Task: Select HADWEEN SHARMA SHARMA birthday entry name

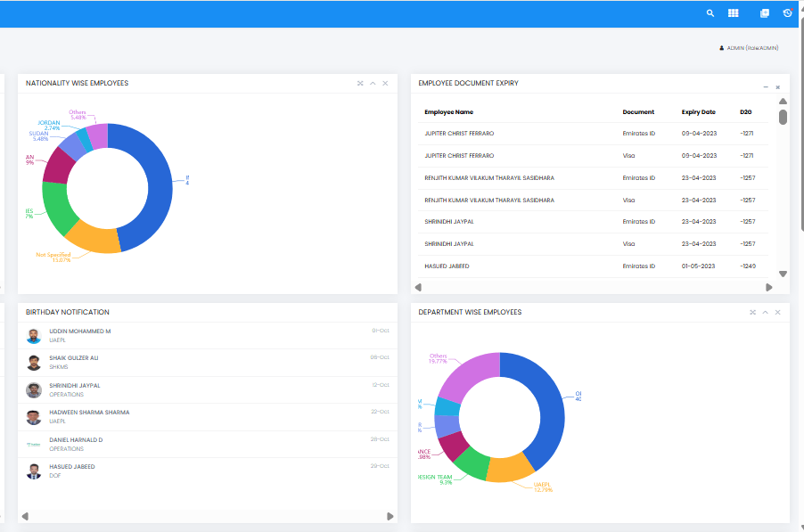Action: click(89, 412)
